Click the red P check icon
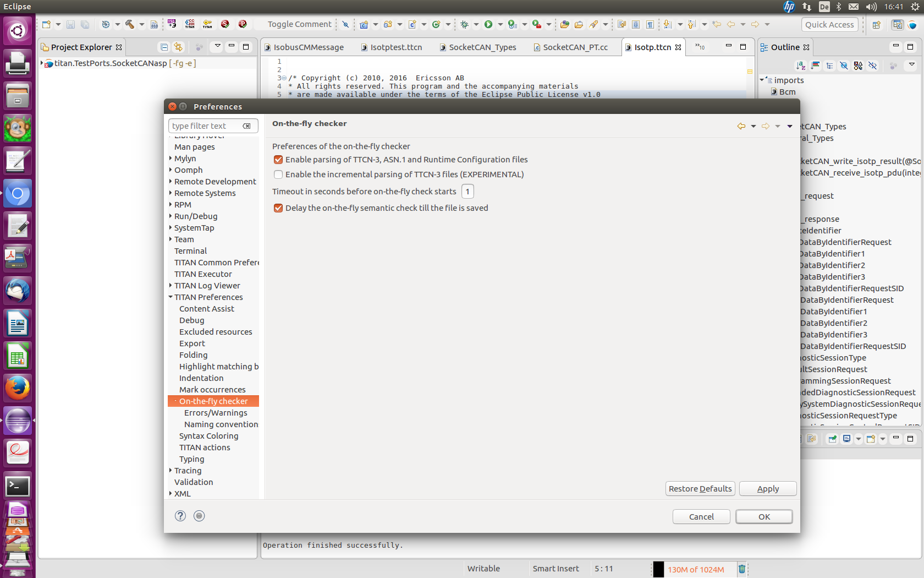The image size is (924, 578). click(x=243, y=24)
